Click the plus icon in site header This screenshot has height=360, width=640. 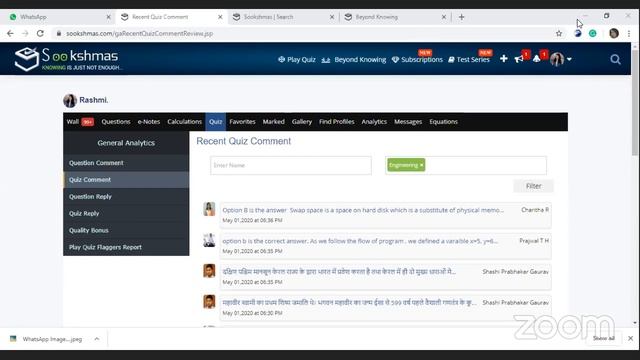504,59
